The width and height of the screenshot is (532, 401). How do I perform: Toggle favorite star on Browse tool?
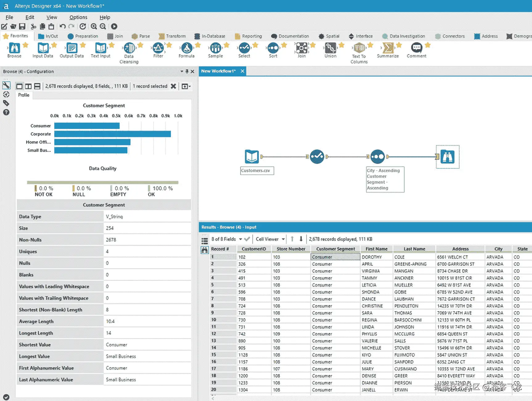(x=26, y=45)
